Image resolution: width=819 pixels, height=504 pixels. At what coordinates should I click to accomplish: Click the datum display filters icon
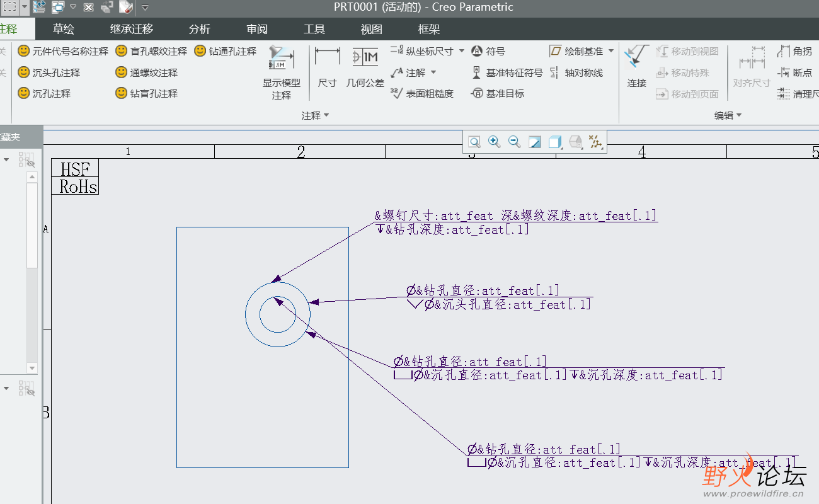(x=595, y=142)
